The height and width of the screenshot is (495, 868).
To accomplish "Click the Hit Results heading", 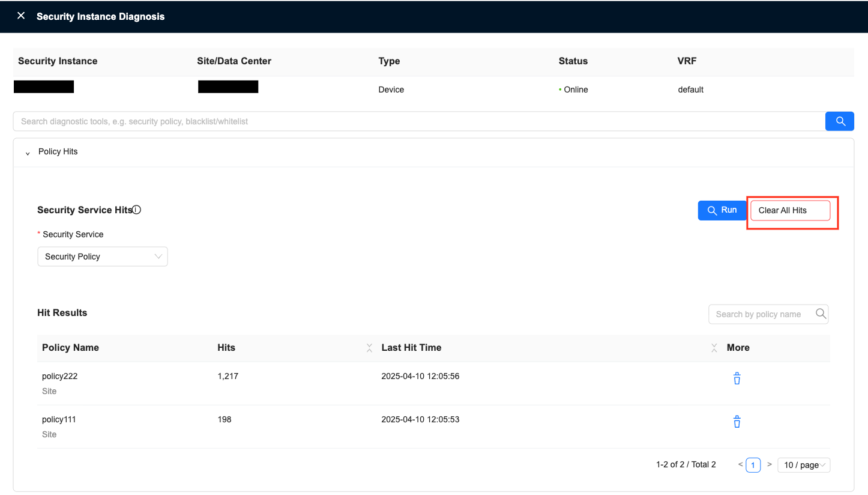I will [x=62, y=313].
